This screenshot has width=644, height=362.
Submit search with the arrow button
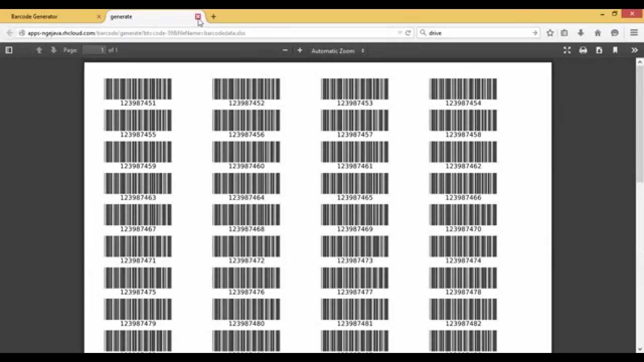pos(535,33)
